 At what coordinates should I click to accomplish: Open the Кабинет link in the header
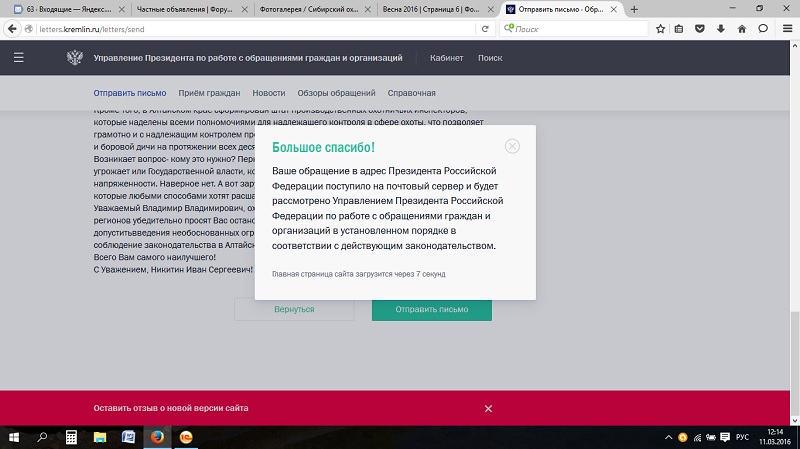click(446, 58)
